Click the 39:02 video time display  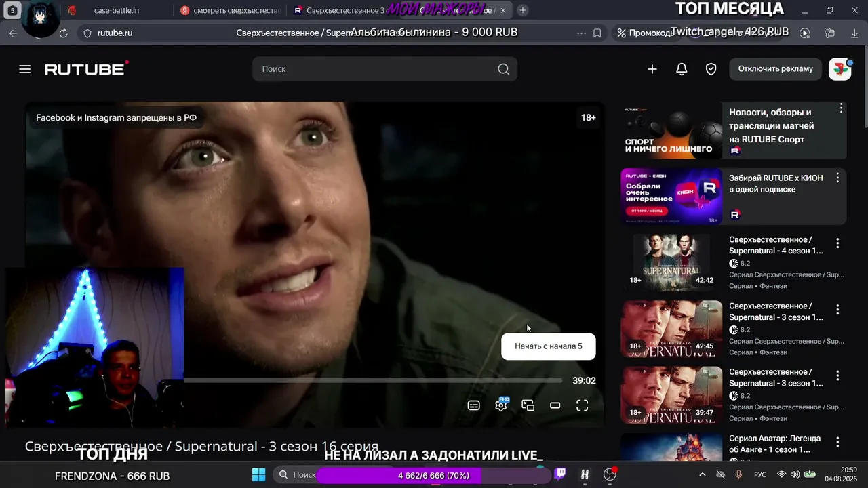tap(584, 381)
